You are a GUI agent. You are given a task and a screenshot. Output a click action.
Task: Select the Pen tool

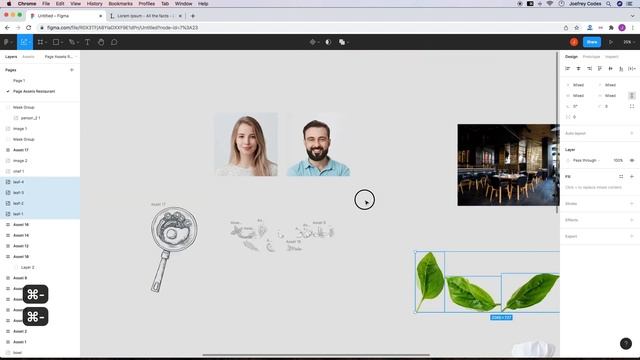[x=71, y=42]
